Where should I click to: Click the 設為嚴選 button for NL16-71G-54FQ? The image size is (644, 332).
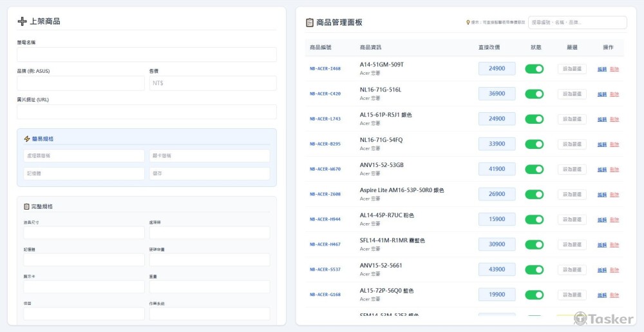(x=572, y=144)
